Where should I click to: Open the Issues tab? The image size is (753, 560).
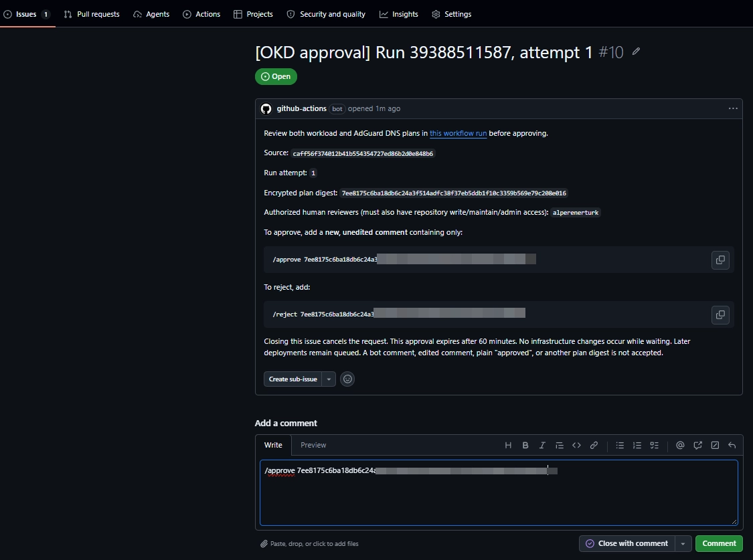tap(27, 14)
